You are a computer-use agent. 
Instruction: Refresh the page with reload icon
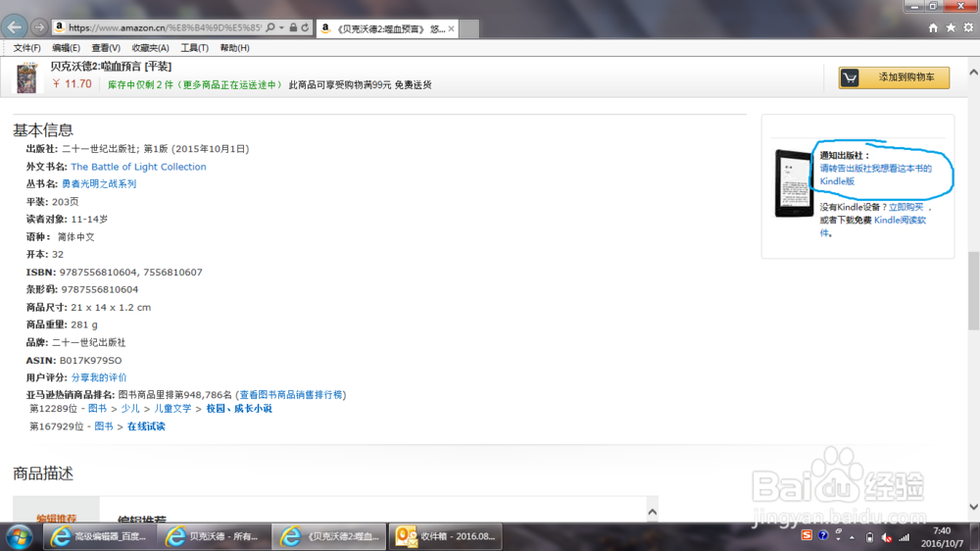(305, 27)
